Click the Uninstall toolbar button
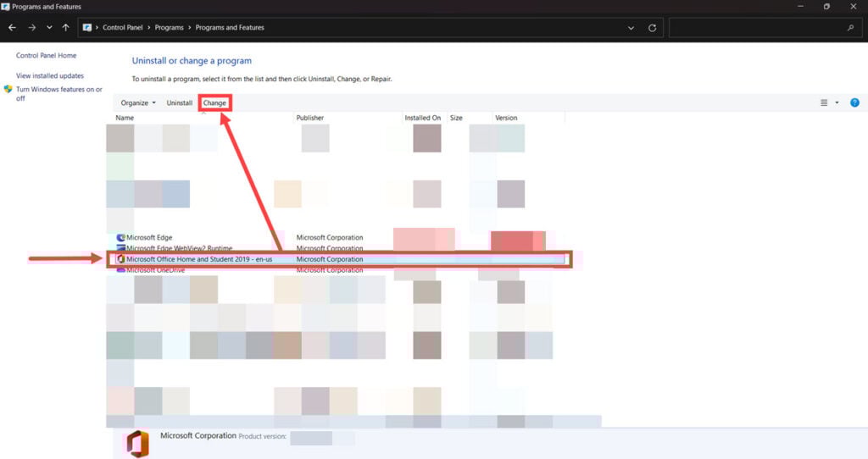The height and width of the screenshot is (459, 868). pyautogui.click(x=180, y=102)
